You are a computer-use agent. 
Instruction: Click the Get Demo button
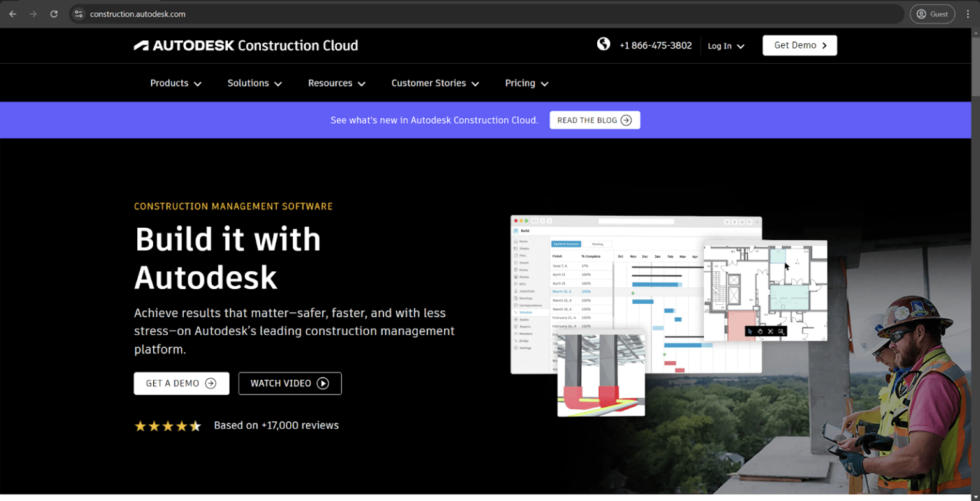[x=799, y=45]
